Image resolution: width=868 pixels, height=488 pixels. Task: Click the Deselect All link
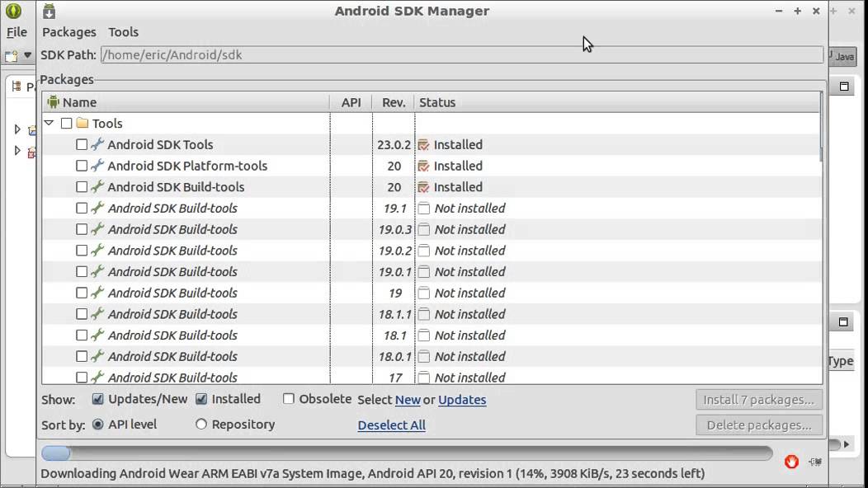391,425
